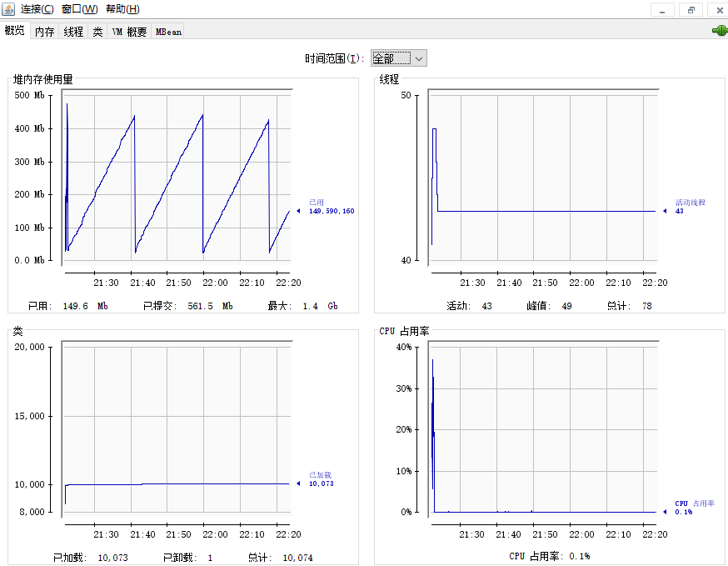
Task: Open the 时间范围 combo box showing 全部
Action: click(x=398, y=58)
